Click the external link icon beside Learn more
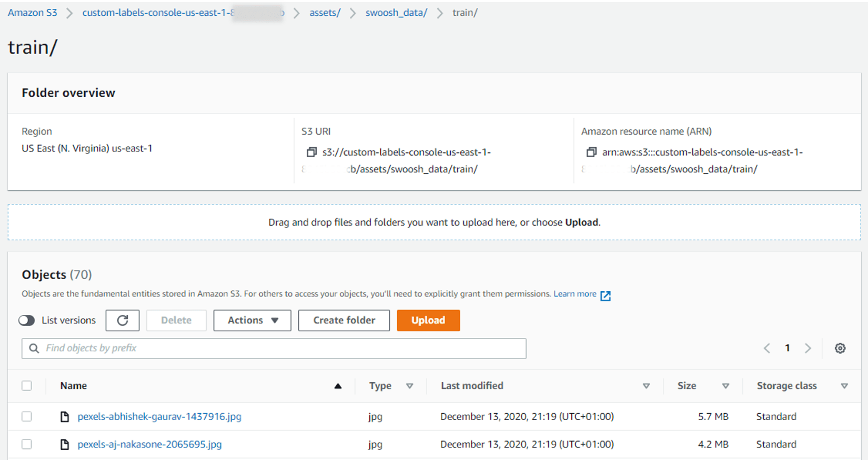Viewport: 868px width, 460px height. pos(605,295)
